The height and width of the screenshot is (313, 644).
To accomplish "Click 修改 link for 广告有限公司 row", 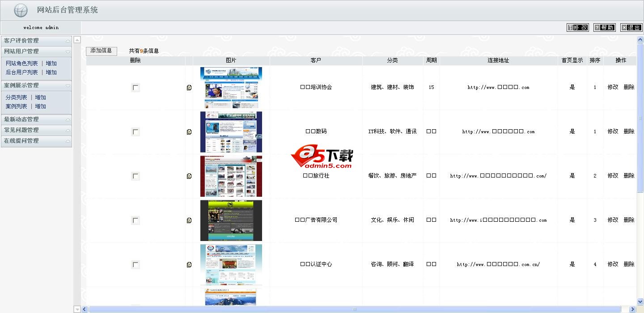I will click(613, 220).
